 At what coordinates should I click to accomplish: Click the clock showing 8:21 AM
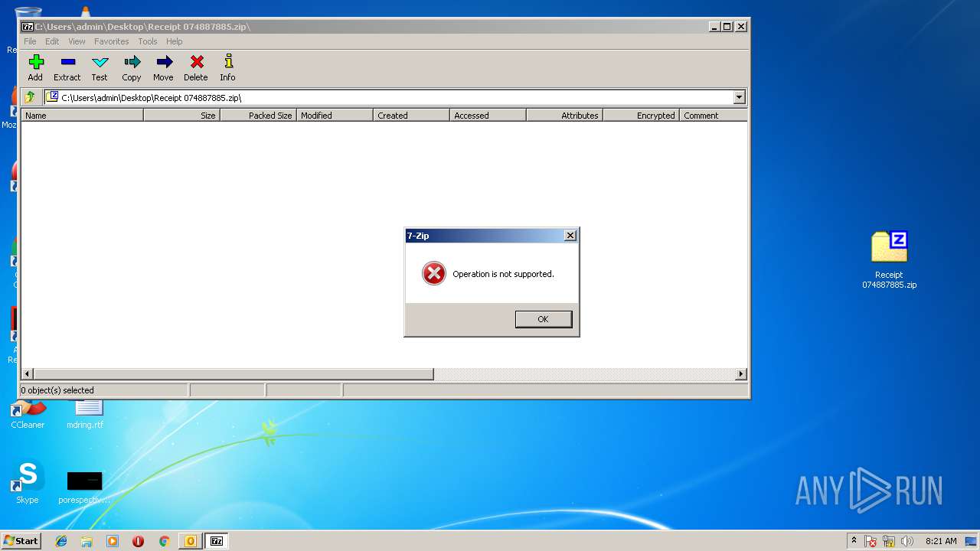point(941,541)
